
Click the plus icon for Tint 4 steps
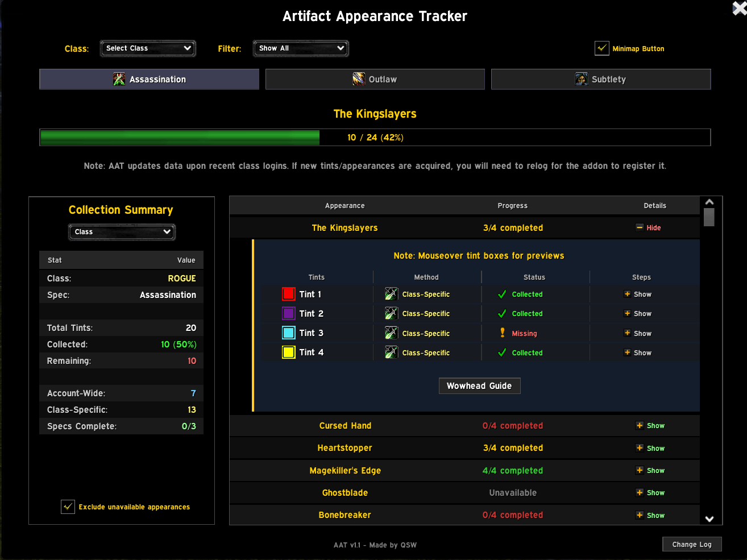pos(627,352)
